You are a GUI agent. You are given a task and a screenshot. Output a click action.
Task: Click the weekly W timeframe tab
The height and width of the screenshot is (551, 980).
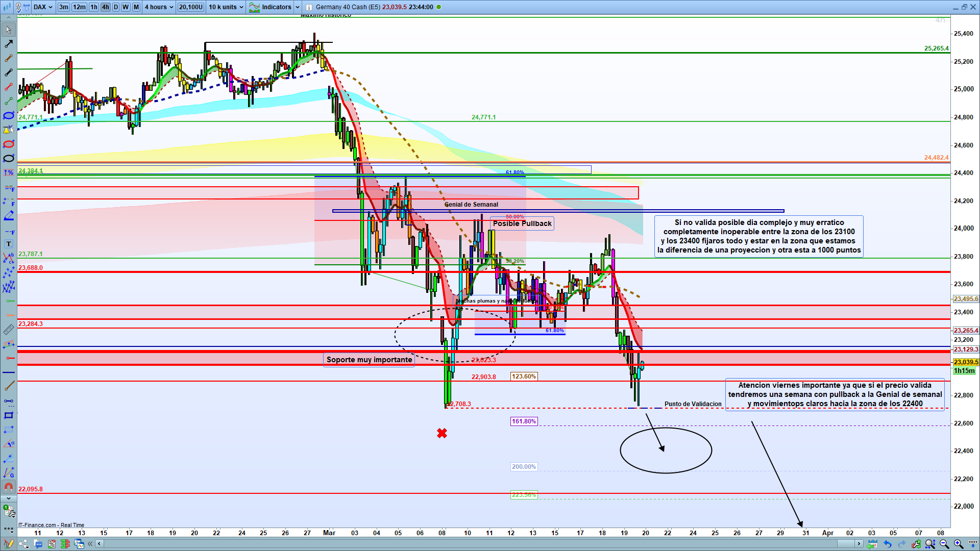coord(126,7)
